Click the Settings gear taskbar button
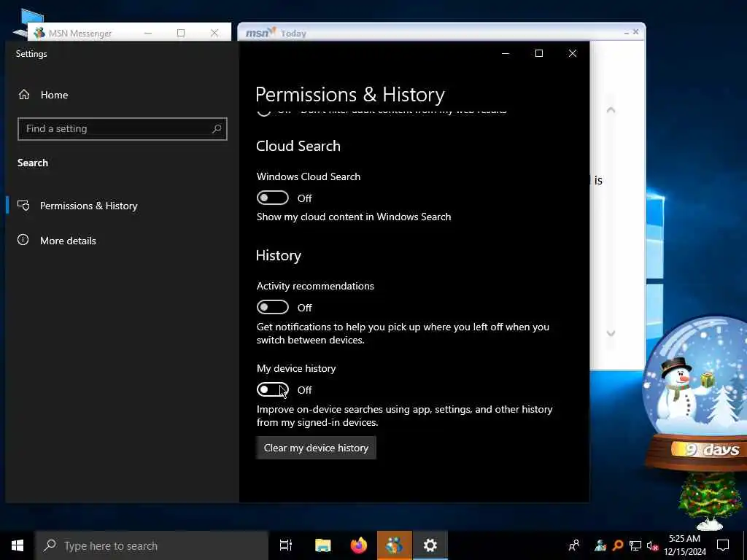Viewport: 747px width, 560px height. coord(430,545)
